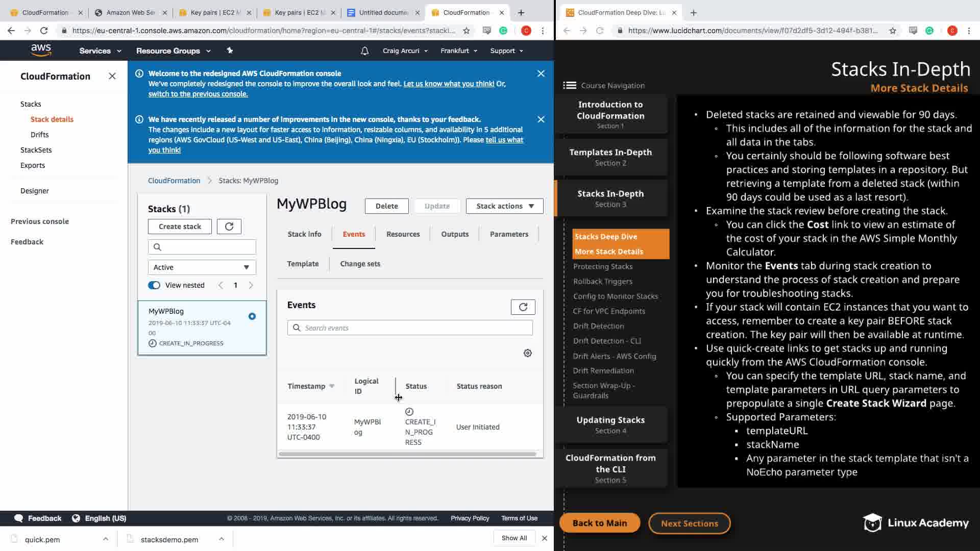The width and height of the screenshot is (980, 551).
Task: Dismiss the welcome banner with X icon
Action: (x=541, y=73)
